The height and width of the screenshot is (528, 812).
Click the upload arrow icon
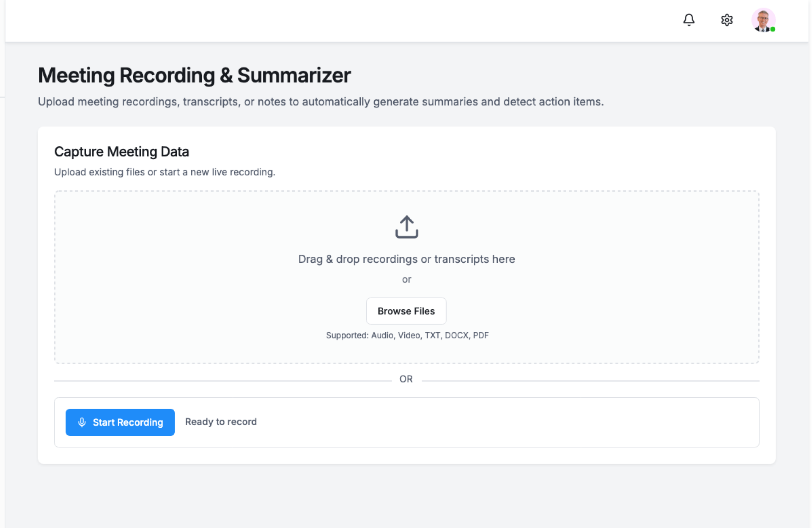(406, 227)
